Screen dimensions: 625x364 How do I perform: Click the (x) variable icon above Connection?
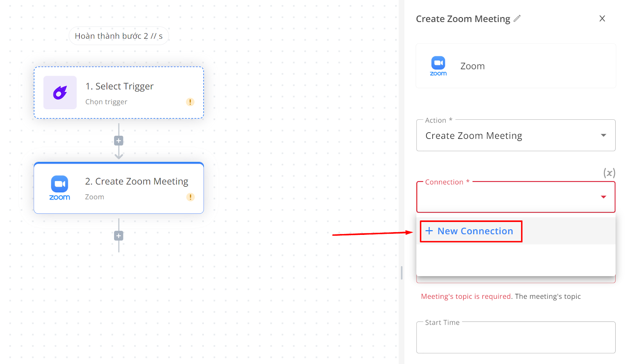609,172
